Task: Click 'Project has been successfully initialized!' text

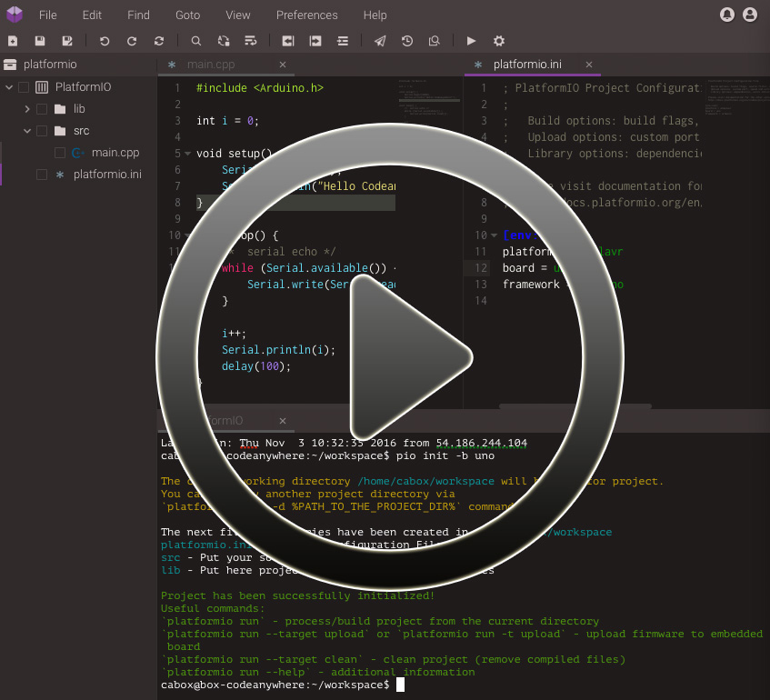Action: [x=297, y=595]
